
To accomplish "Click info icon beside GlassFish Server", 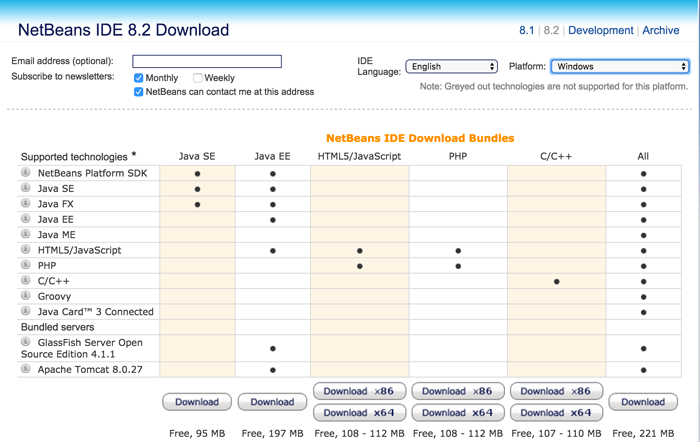I will (26, 342).
